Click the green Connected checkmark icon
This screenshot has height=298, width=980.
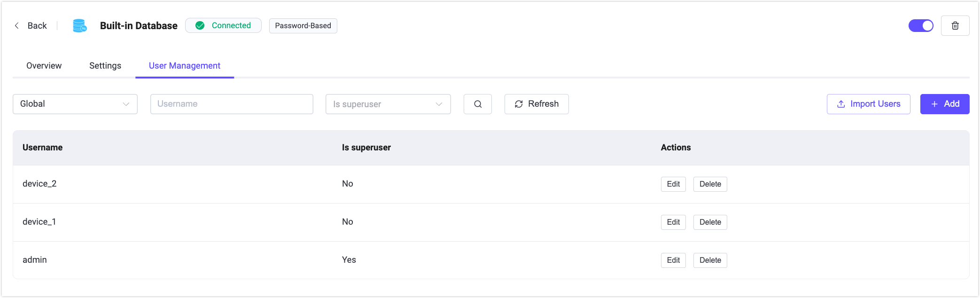[200, 26]
